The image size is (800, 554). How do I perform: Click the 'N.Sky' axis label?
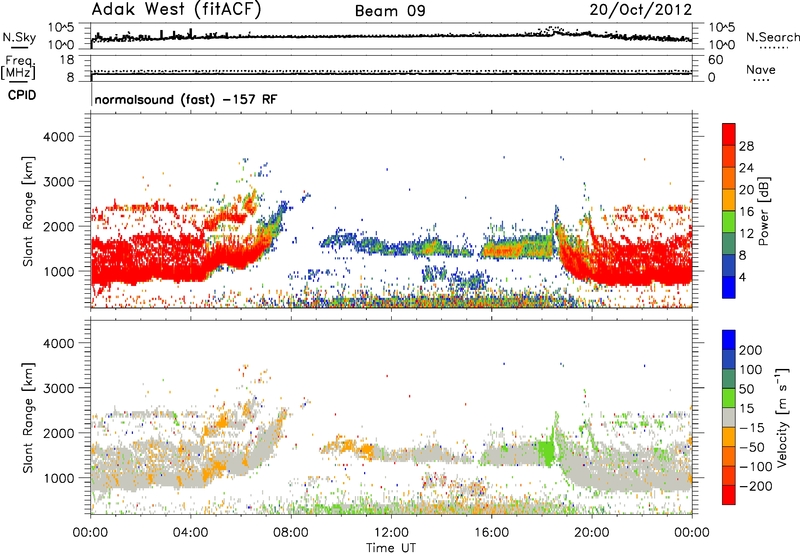tap(19, 37)
